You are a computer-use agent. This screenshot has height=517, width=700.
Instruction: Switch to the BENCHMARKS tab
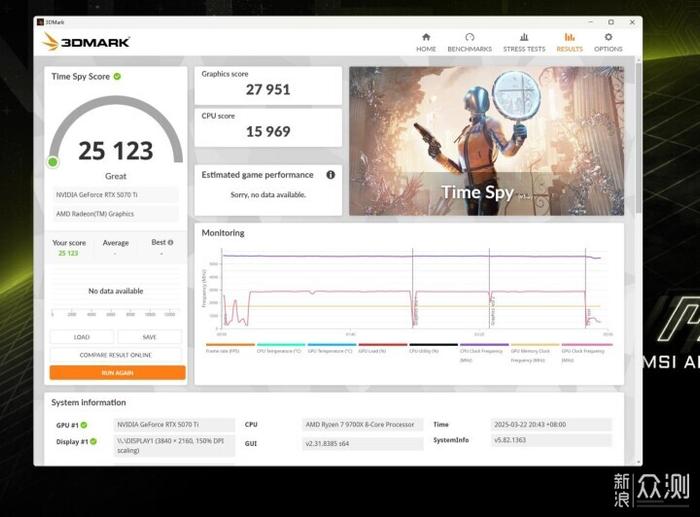tap(469, 43)
